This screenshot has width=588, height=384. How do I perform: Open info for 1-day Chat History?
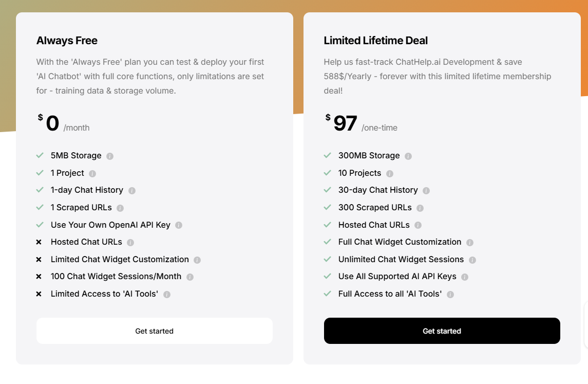pyautogui.click(x=132, y=190)
